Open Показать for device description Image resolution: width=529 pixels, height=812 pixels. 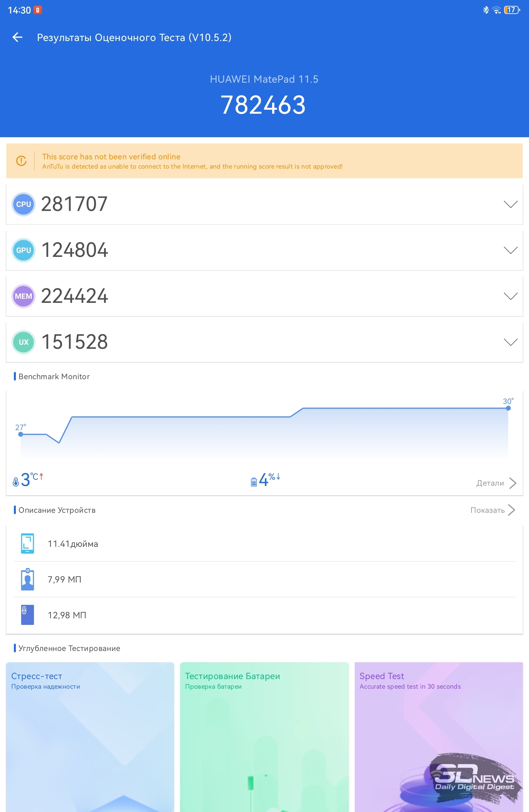493,510
